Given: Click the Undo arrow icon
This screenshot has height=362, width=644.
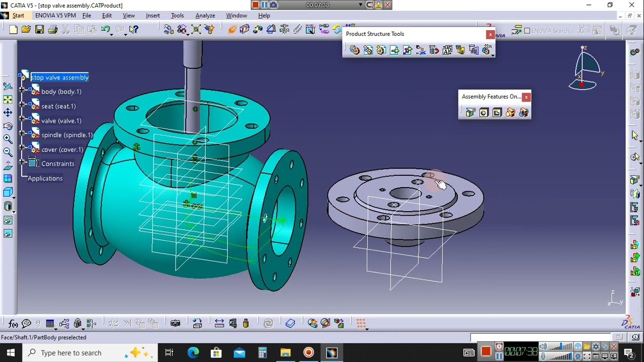Looking at the screenshot, I should (105, 30).
